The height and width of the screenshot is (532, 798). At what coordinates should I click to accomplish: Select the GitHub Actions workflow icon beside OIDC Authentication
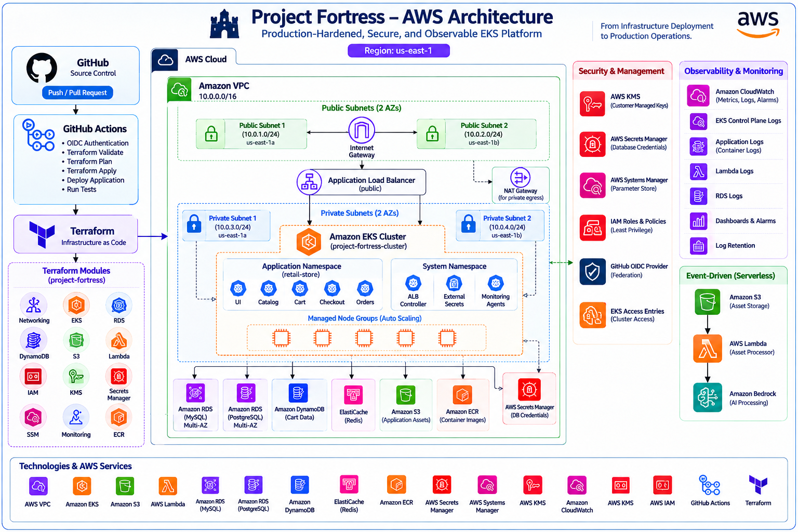tap(38, 135)
